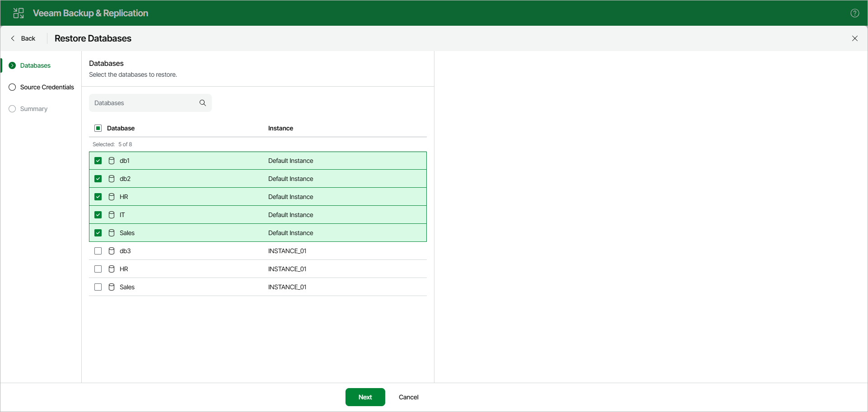Click the db1 database cylinder icon
The width and height of the screenshot is (868, 412).
pos(112,161)
